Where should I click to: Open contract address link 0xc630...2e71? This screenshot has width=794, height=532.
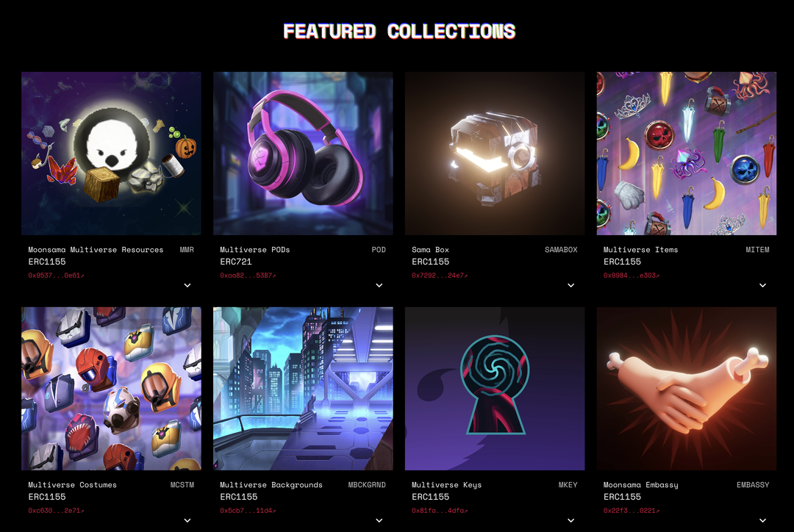56,511
